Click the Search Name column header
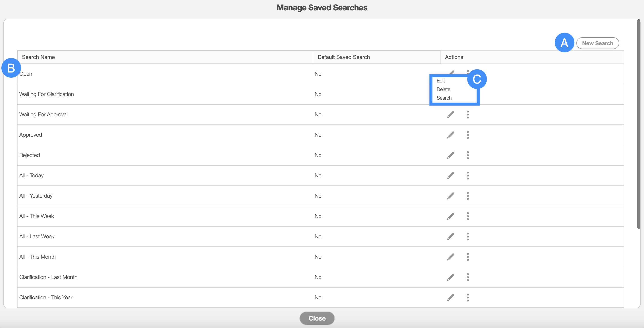 tap(39, 57)
